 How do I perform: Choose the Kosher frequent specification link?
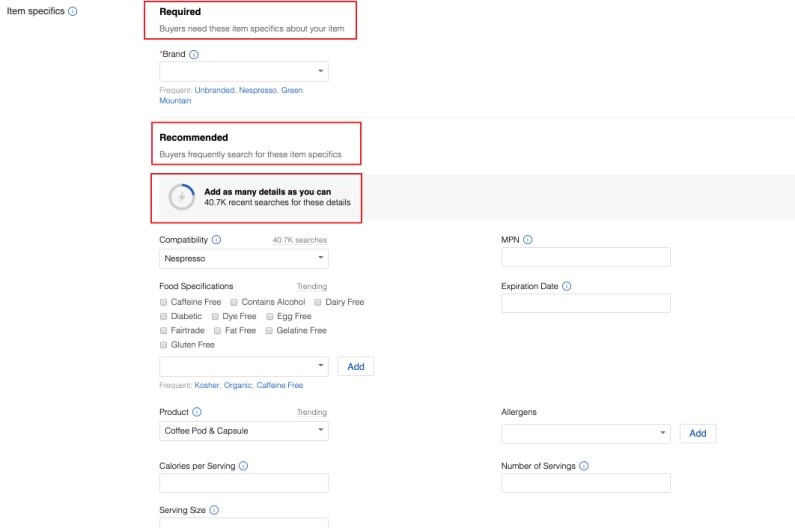point(207,385)
